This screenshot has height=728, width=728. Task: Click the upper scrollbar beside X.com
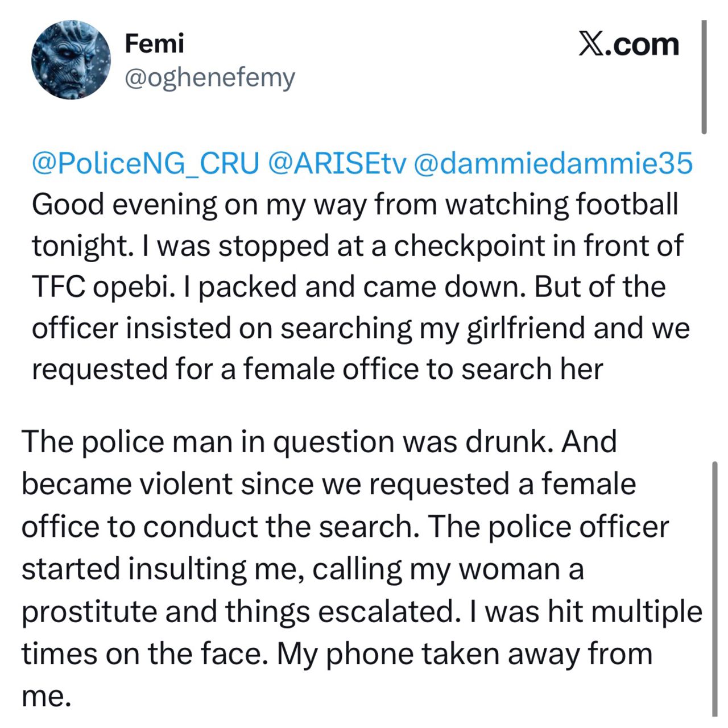704,77
